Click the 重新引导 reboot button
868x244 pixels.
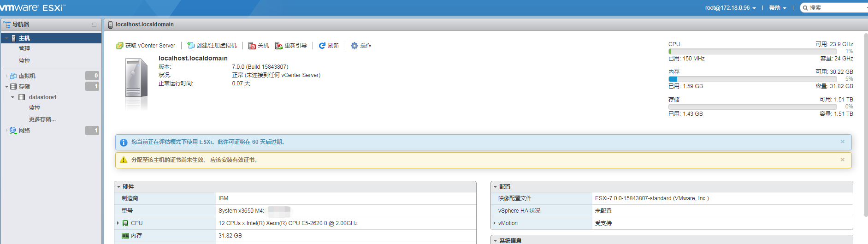click(x=291, y=46)
